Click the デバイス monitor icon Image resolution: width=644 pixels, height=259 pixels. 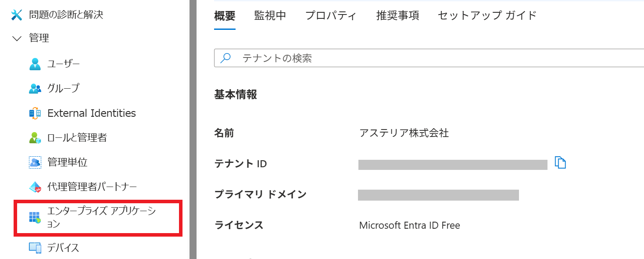pyautogui.click(x=35, y=248)
